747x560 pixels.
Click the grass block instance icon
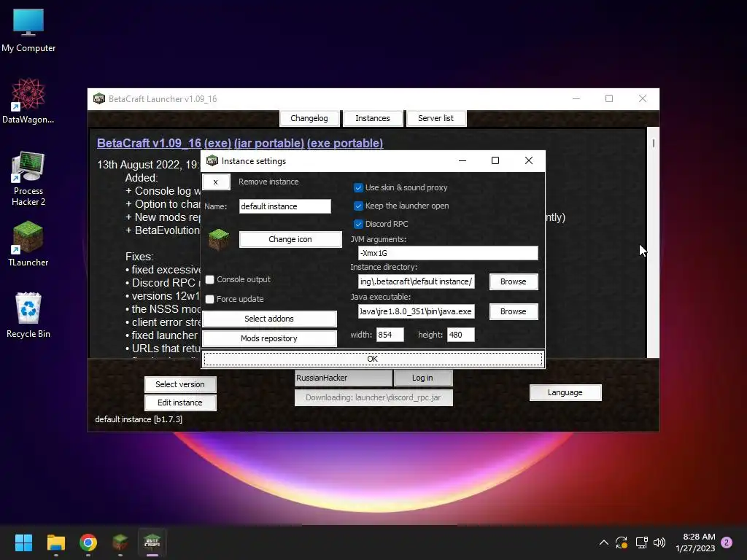pyautogui.click(x=219, y=239)
